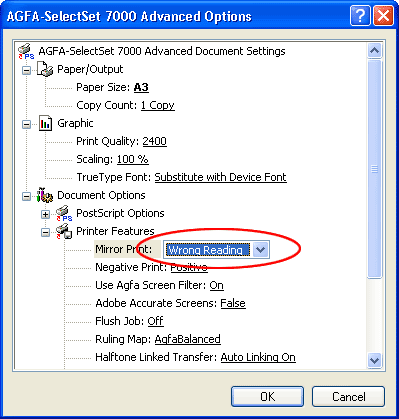
Task: Expand the PostScript Options node
Action: tap(45, 214)
